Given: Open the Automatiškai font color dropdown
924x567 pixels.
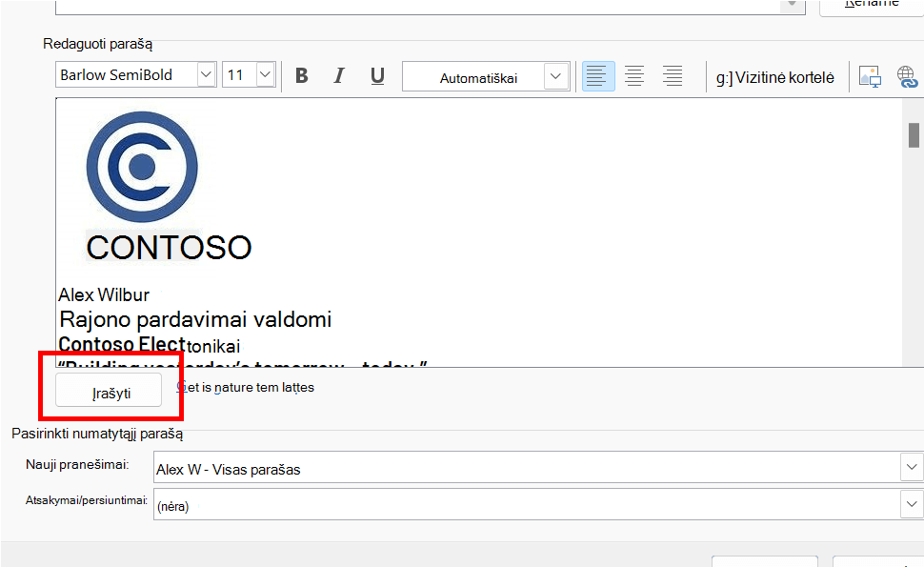Looking at the screenshot, I should [555, 76].
